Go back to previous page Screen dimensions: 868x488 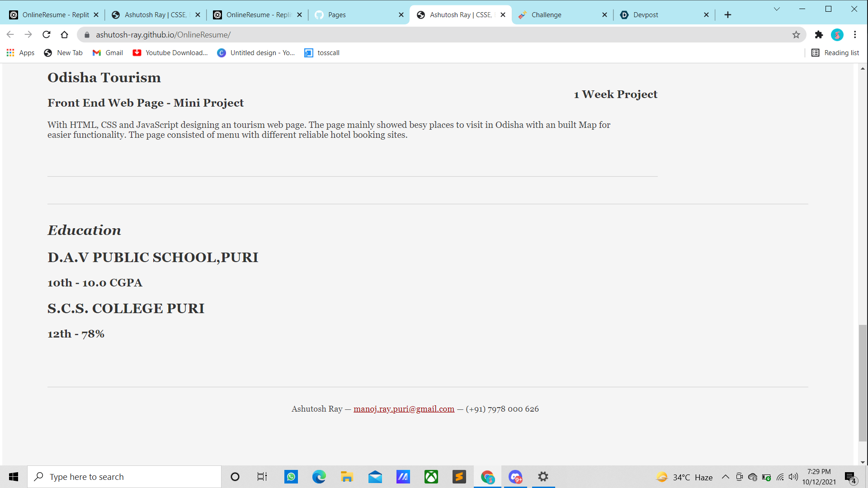(10, 35)
